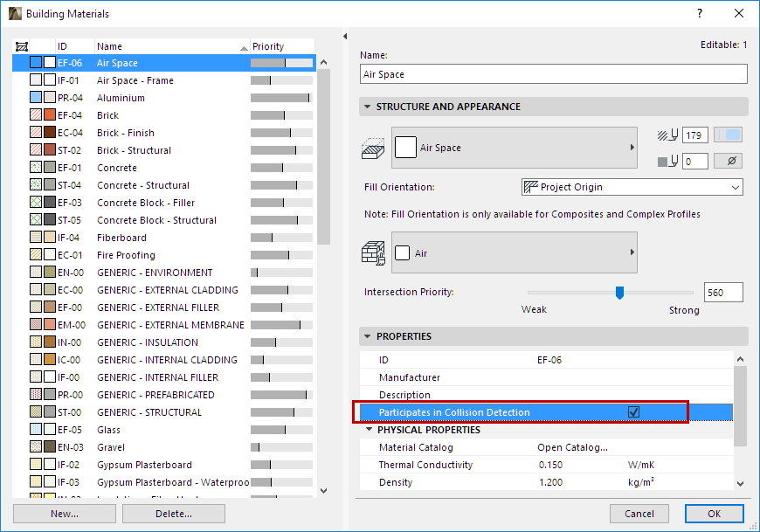This screenshot has height=532, width=760.
Task: Click the Fire Proofing fill icon
Action: point(36,255)
